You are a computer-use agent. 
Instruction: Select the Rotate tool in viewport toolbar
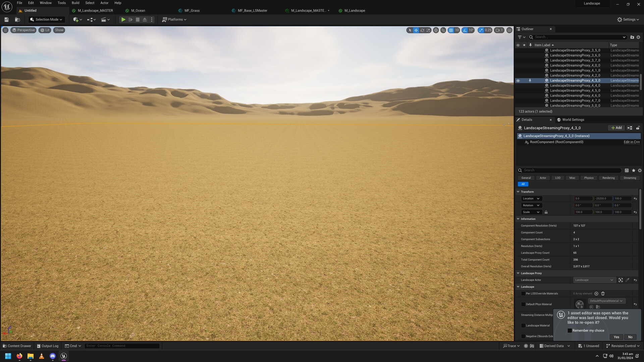422,30
